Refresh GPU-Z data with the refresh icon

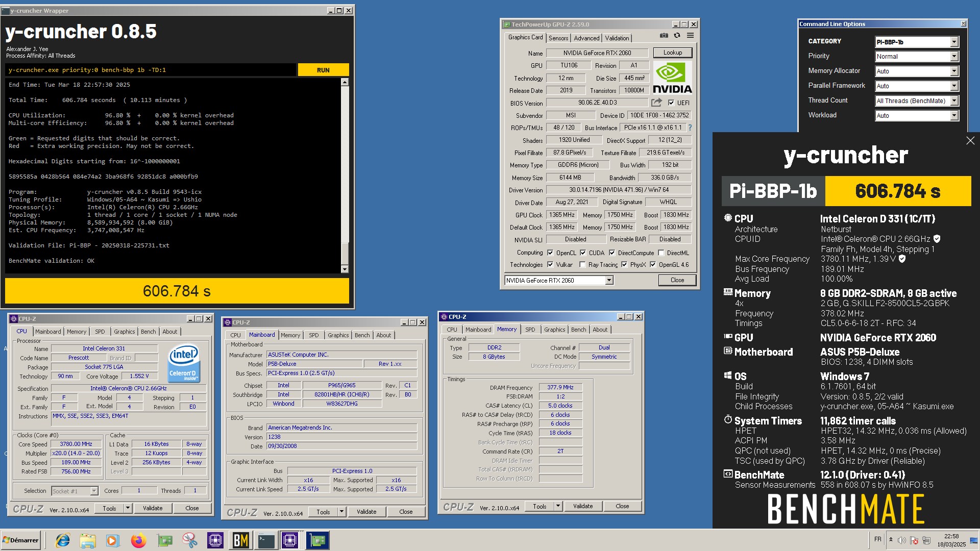point(677,36)
